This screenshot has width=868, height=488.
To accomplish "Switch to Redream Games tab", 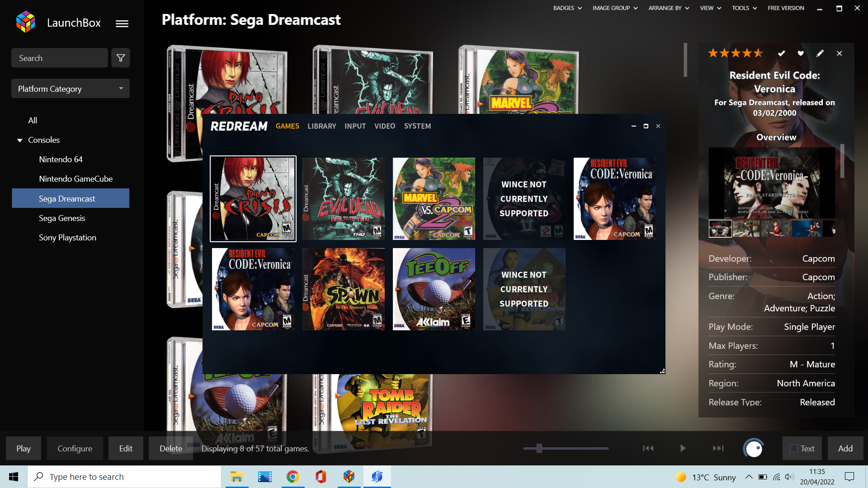I will (x=288, y=126).
